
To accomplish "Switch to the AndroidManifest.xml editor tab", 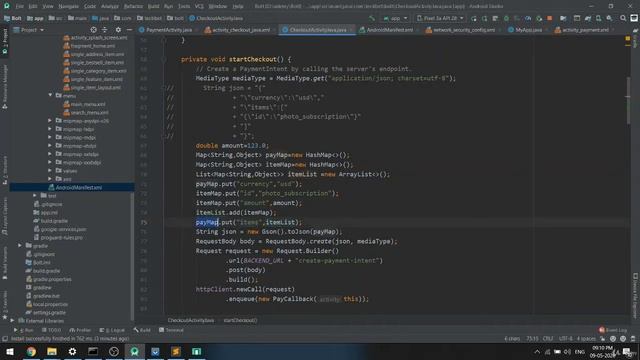I will [x=389, y=30].
